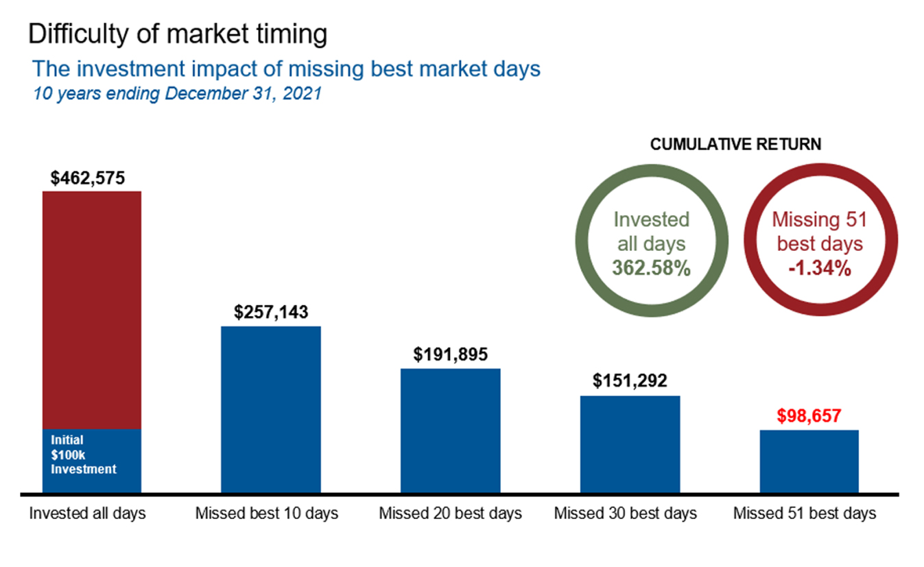Click the "Difficulty of market timing" title
Screen dimensions: 924x567
(x=178, y=34)
